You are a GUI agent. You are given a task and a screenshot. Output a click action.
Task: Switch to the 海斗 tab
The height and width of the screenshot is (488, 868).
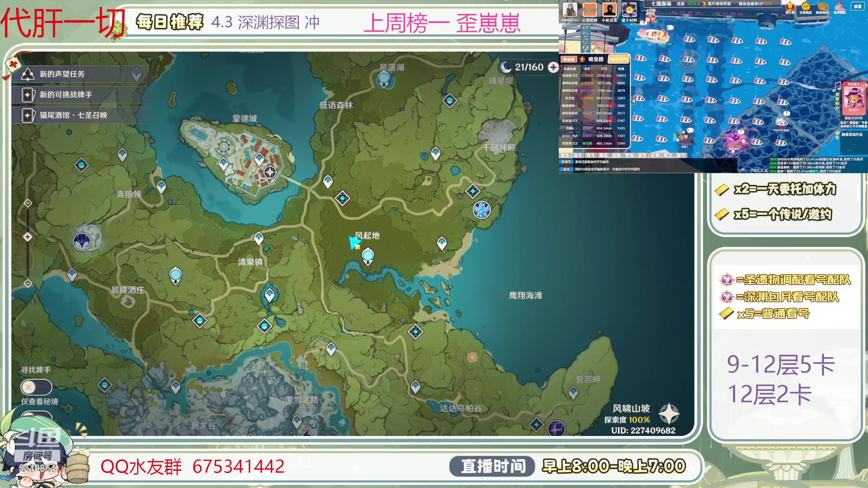click(x=591, y=155)
